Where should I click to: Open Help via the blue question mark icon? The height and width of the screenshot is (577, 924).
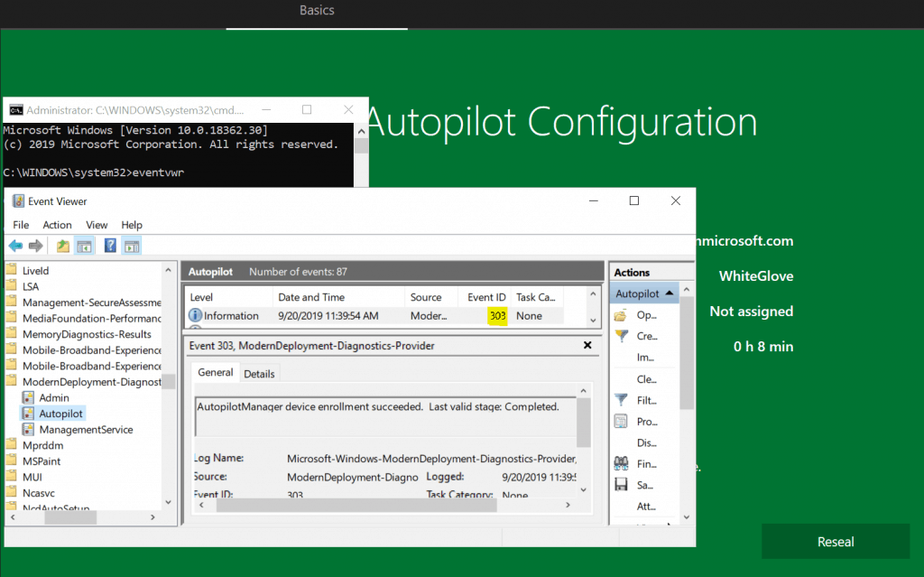click(110, 246)
